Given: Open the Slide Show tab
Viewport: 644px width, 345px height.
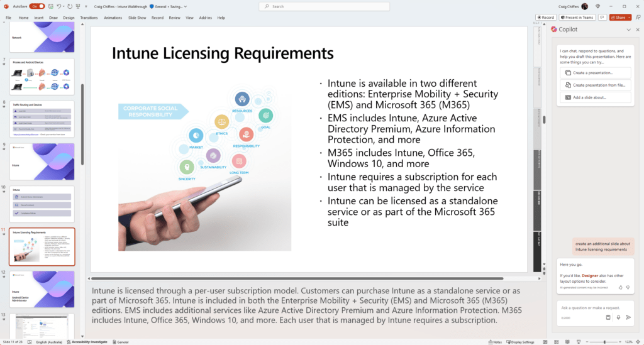Looking at the screenshot, I should [x=137, y=18].
